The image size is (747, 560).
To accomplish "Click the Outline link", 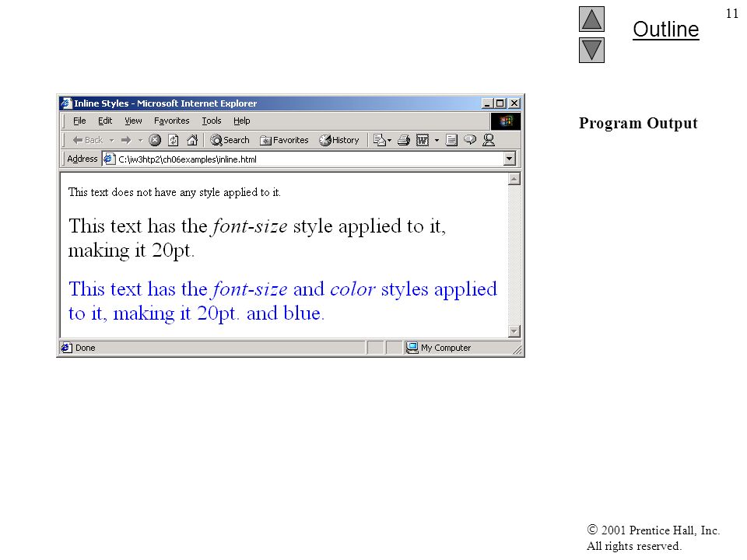I will (x=665, y=30).
